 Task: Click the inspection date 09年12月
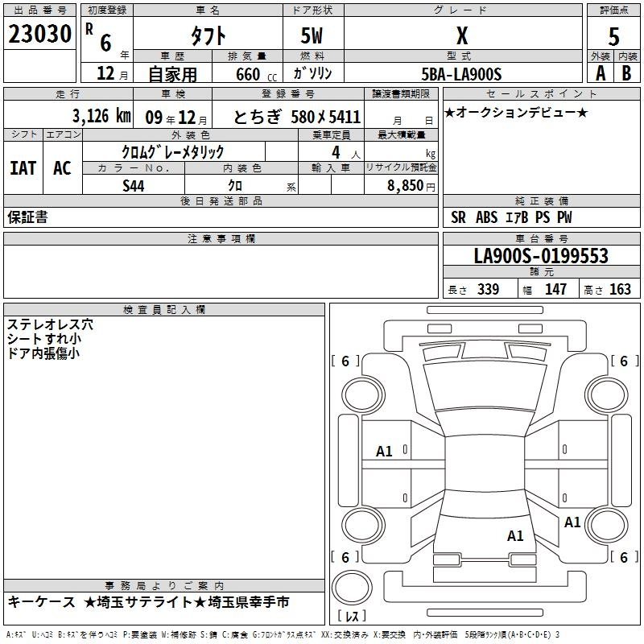[x=176, y=118]
